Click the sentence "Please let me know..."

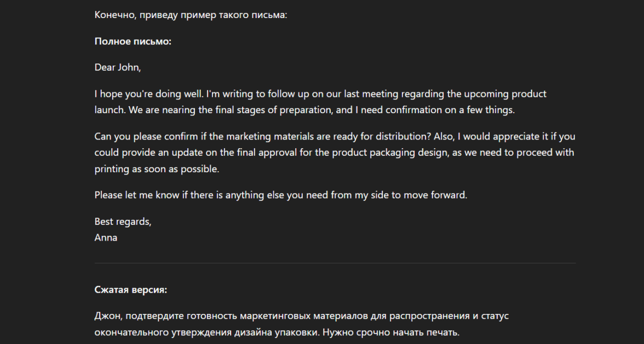tap(280, 195)
